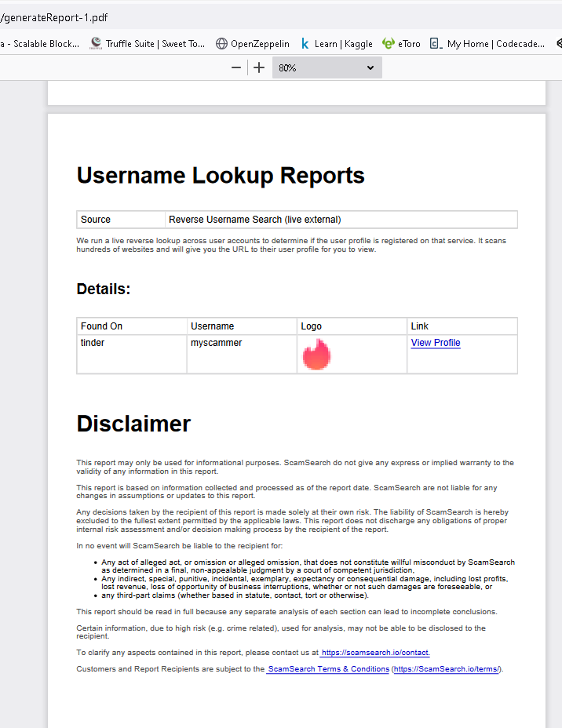This screenshot has width=562, height=728.
Task: Zoom in with the plus button
Action: coord(259,67)
